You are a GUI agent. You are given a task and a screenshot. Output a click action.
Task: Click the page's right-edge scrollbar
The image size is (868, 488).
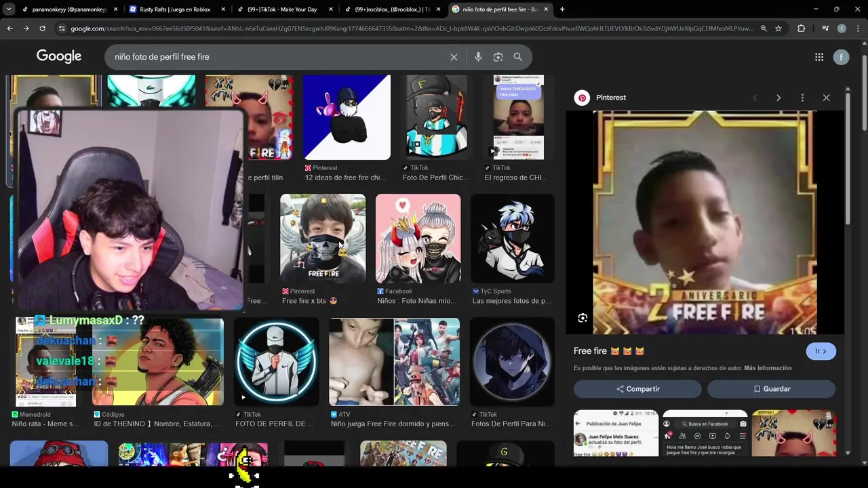[864, 91]
